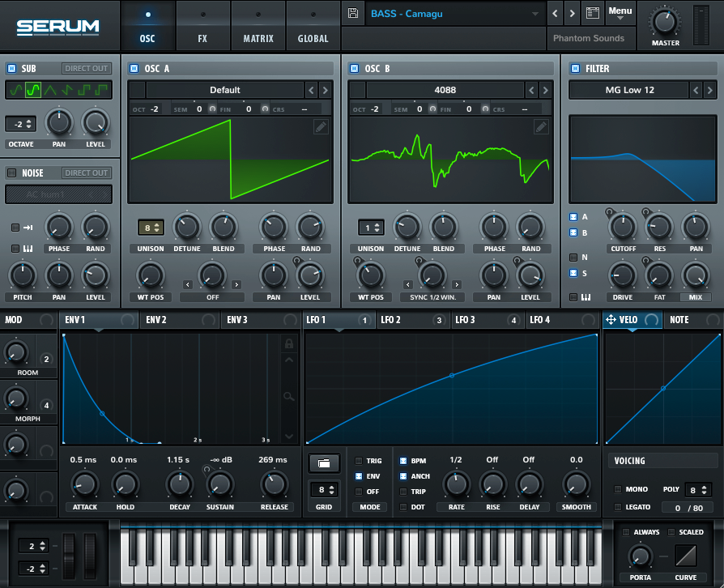The image size is (724, 588).
Task: Open the preset browser icon
Action: [592, 13]
